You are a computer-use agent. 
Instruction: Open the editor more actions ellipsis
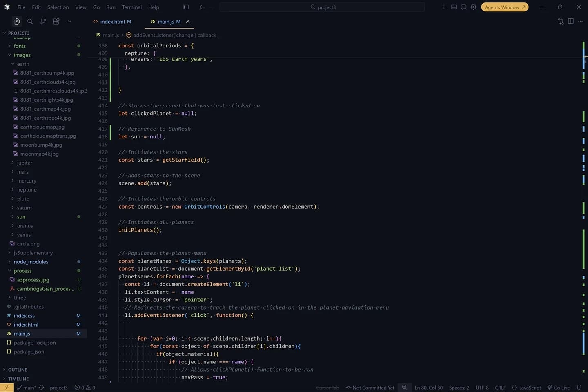click(580, 21)
